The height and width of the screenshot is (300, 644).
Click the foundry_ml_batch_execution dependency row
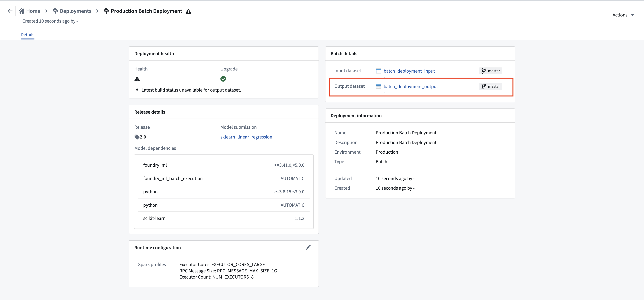point(224,179)
